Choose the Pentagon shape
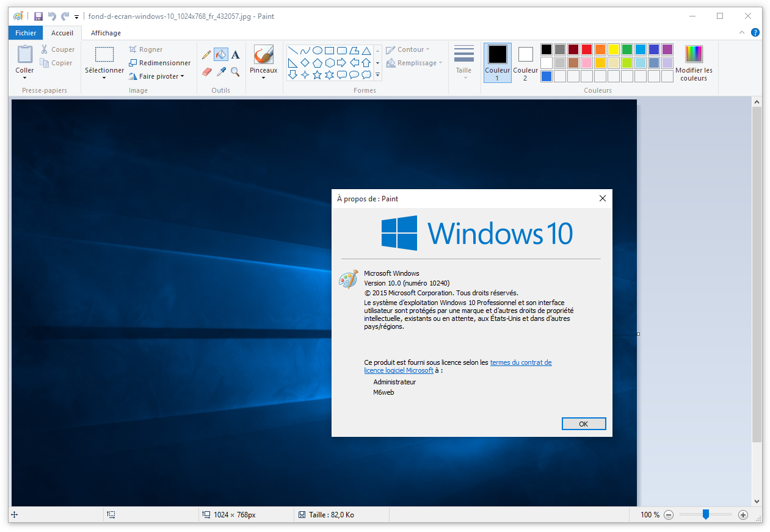 click(318, 63)
